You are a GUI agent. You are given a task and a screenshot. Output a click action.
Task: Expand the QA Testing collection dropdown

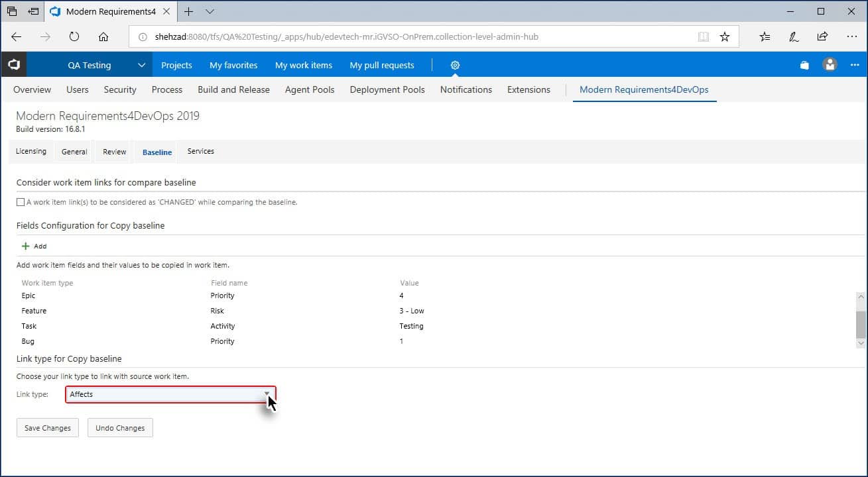click(141, 65)
